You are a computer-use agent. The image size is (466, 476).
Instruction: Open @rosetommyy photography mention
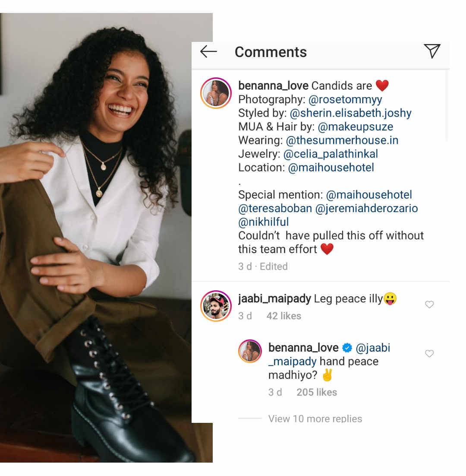click(x=345, y=100)
